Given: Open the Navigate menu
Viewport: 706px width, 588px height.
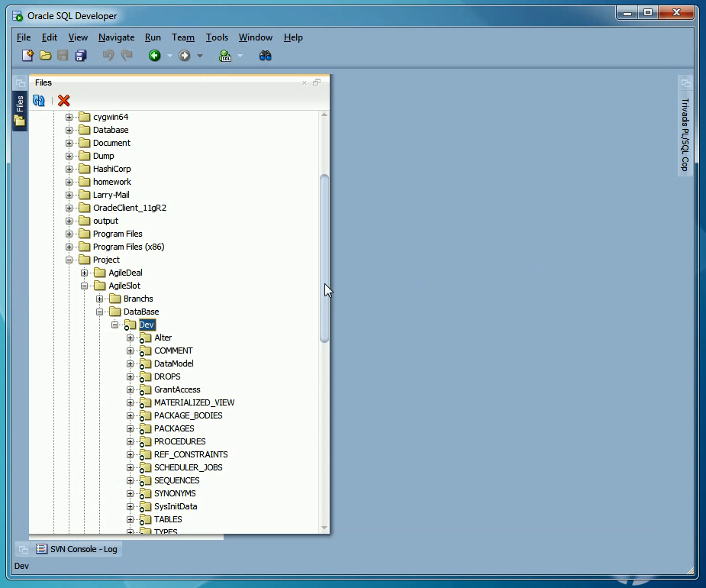Looking at the screenshot, I should [x=116, y=37].
